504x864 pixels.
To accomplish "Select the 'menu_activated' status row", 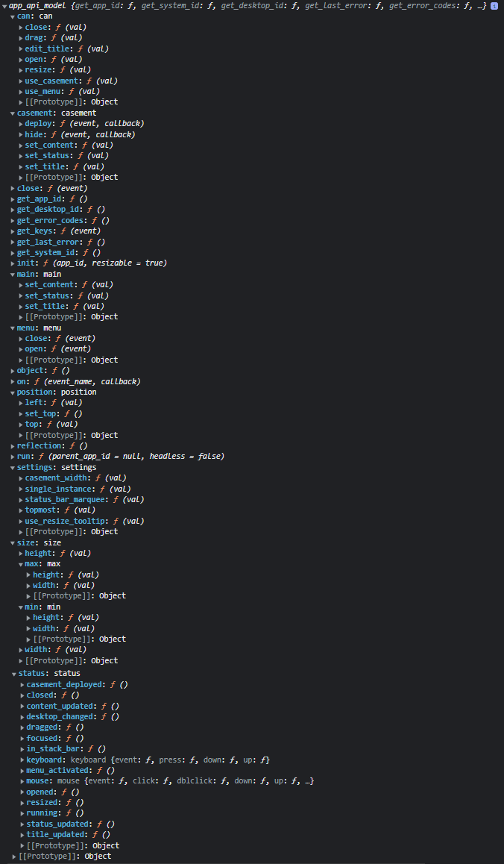I will coord(67,771).
